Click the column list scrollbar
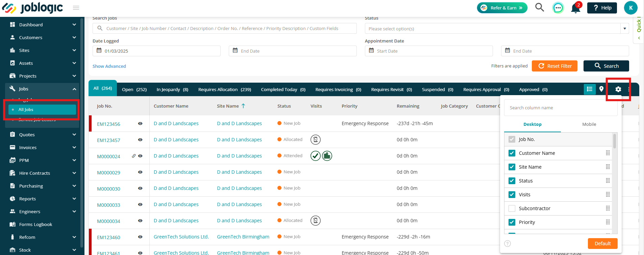 pos(615,141)
